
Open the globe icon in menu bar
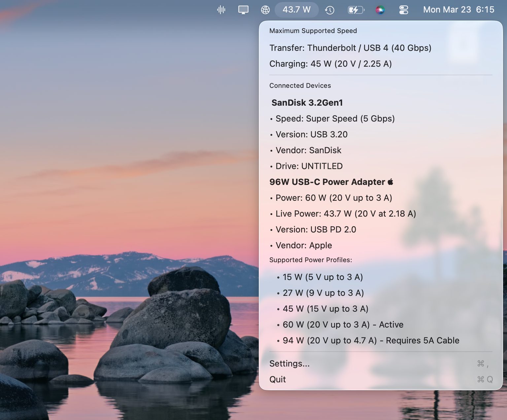pyautogui.click(x=265, y=10)
